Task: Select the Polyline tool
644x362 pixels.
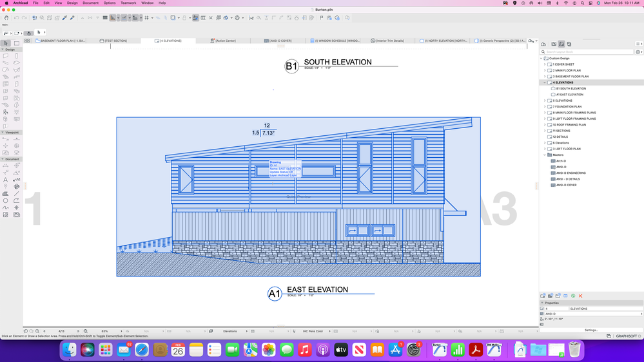Action: coord(16,201)
